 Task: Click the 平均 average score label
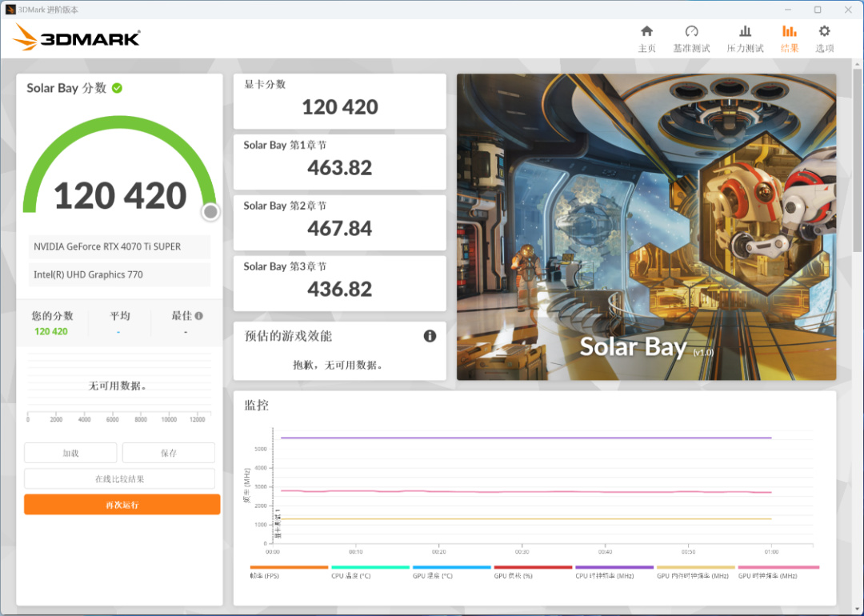click(x=119, y=316)
